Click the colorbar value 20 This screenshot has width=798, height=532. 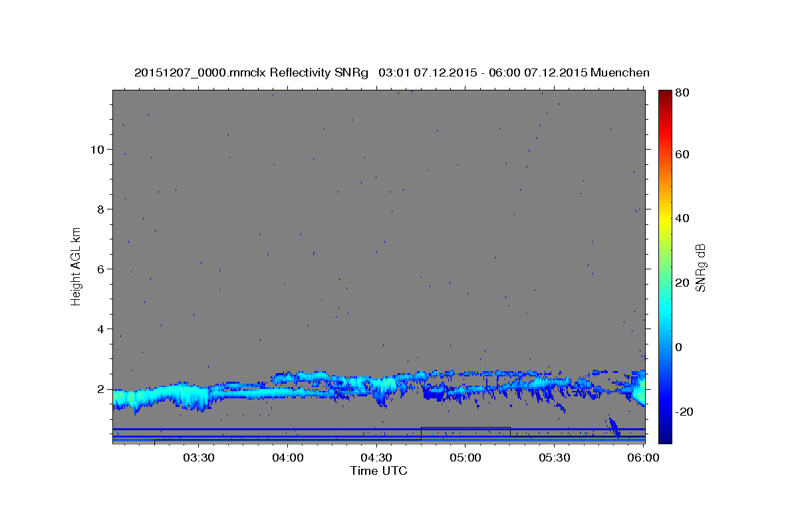tap(682, 283)
